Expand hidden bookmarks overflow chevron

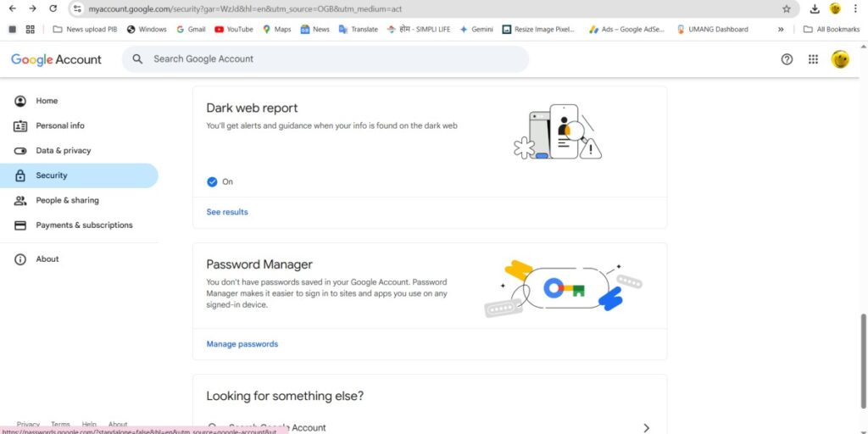(x=781, y=29)
